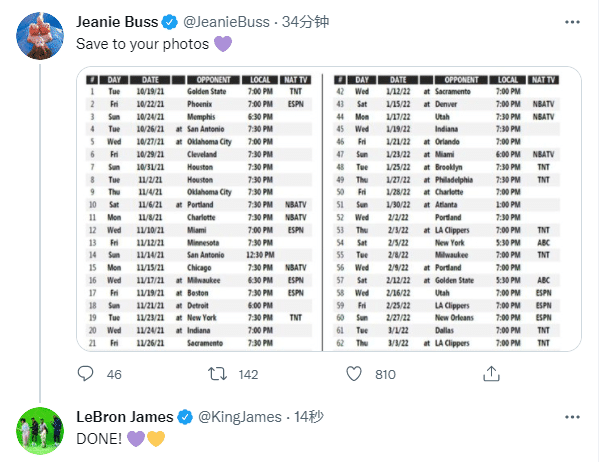Click the LeBron James display name
This screenshot has height=462, width=599.
125,417
